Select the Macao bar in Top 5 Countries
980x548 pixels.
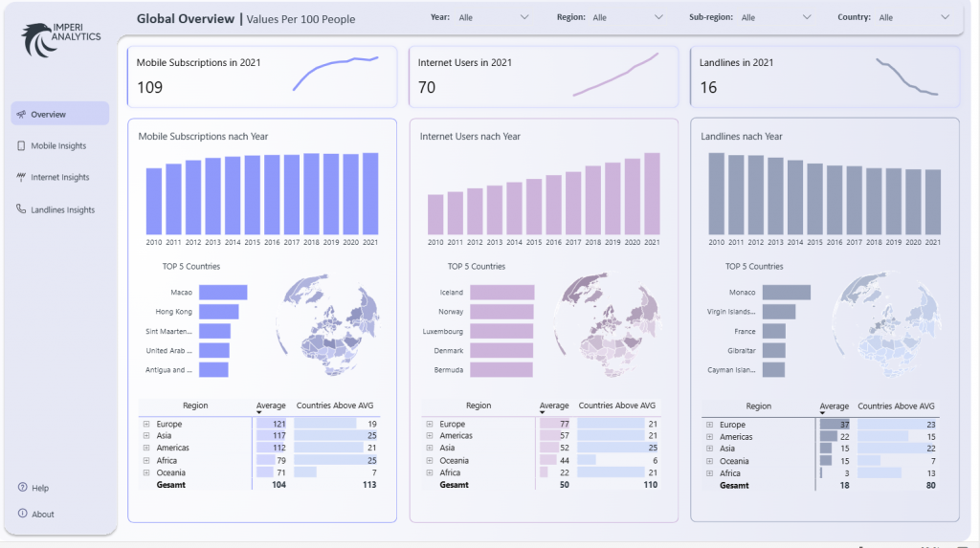(223, 293)
